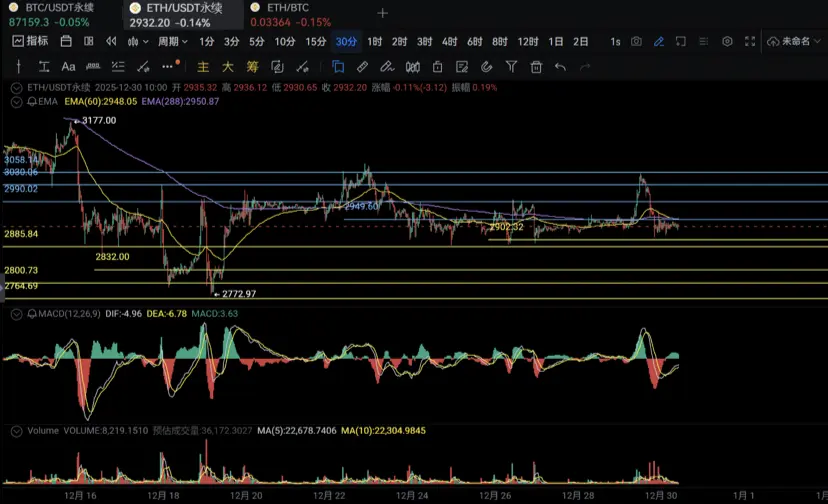Switch to the 3时 timeframe
Image resolution: width=828 pixels, height=504 pixels.
pyautogui.click(x=425, y=41)
